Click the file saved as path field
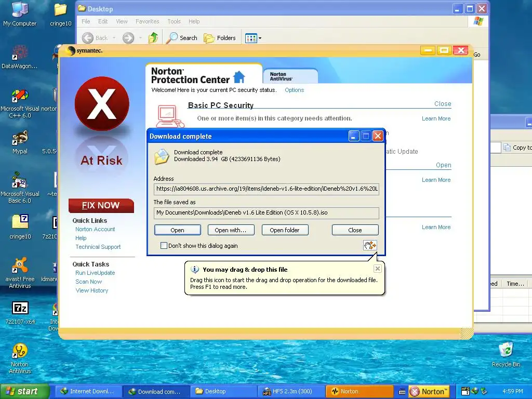The height and width of the screenshot is (399, 532). (x=267, y=212)
